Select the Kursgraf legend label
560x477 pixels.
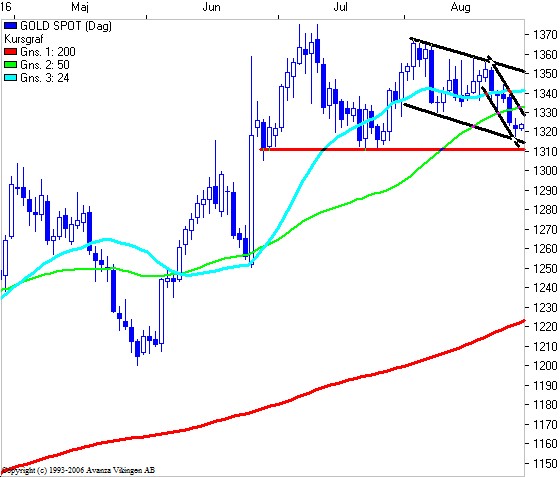[24, 39]
